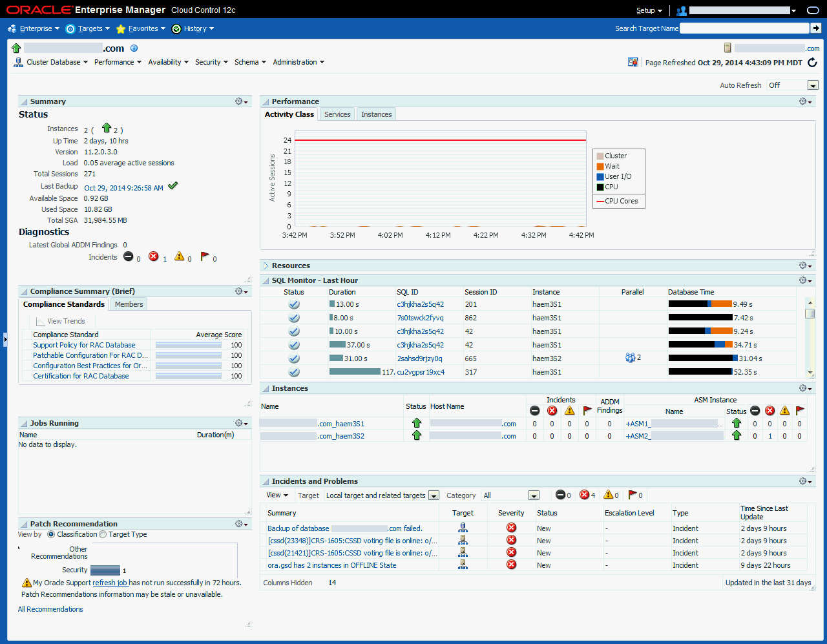Click the Search Target Name field
The image size is (827, 644).
click(x=744, y=28)
